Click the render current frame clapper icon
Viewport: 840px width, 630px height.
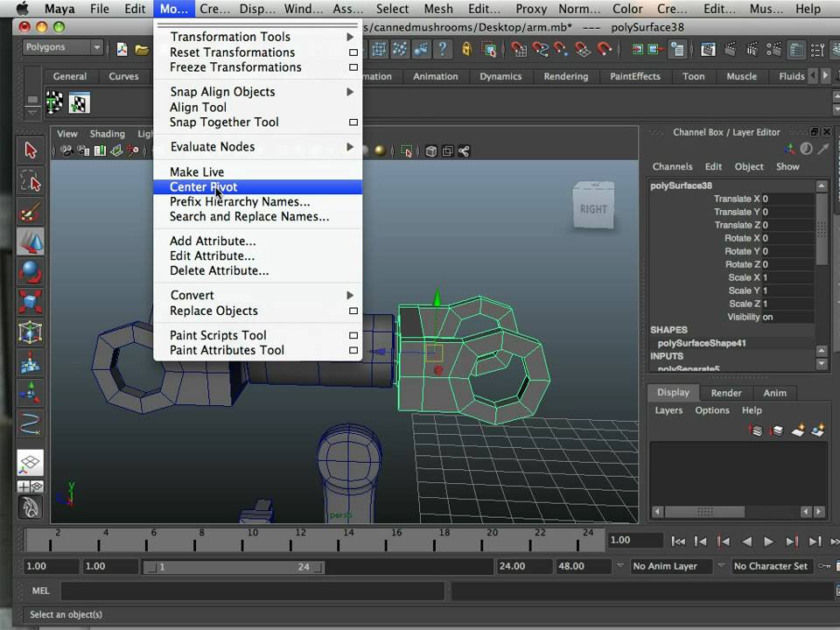[730, 50]
